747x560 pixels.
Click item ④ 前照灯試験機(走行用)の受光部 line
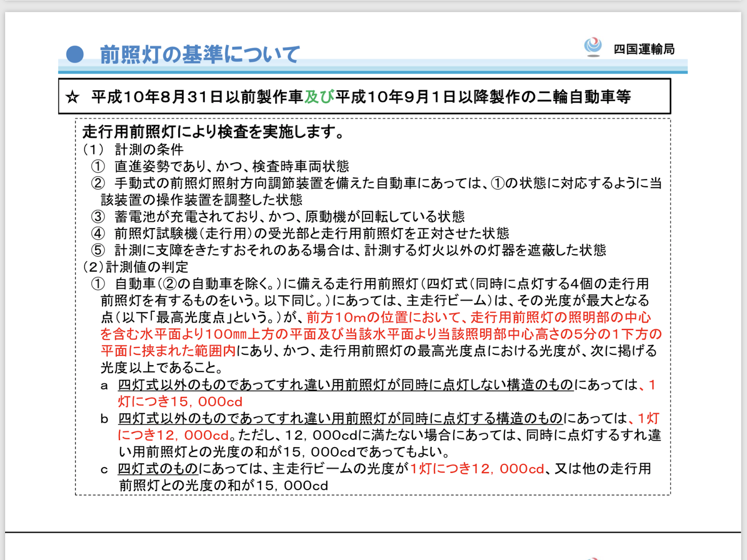coord(300,233)
